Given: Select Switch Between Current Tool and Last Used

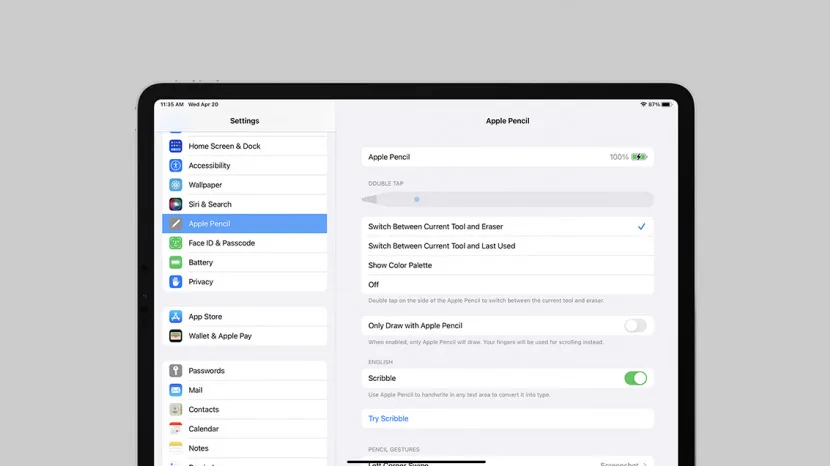Looking at the screenshot, I should pyautogui.click(x=507, y=246).
